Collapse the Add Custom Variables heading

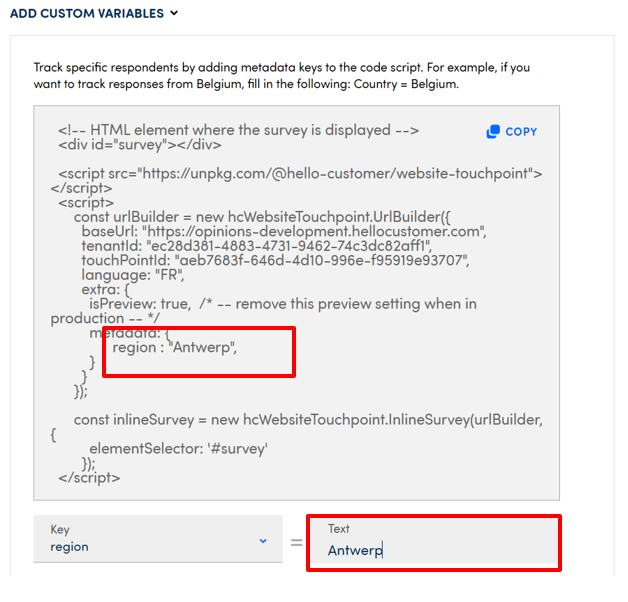click(87, 13)
